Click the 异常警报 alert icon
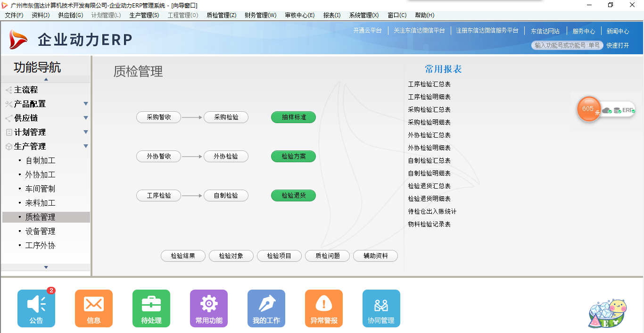This screenshot has width=644, height=333. point(323,308)
